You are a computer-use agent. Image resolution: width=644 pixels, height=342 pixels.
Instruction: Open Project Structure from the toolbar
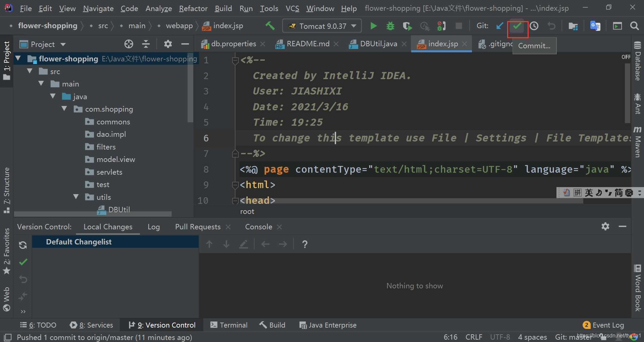[573, 26]
